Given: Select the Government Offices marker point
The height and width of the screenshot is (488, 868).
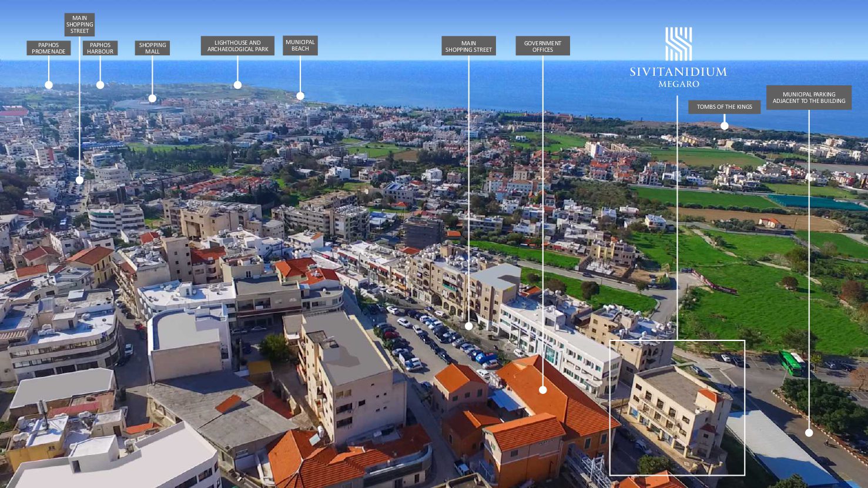Looking at the screenshot, I should (x=542, y=389).
